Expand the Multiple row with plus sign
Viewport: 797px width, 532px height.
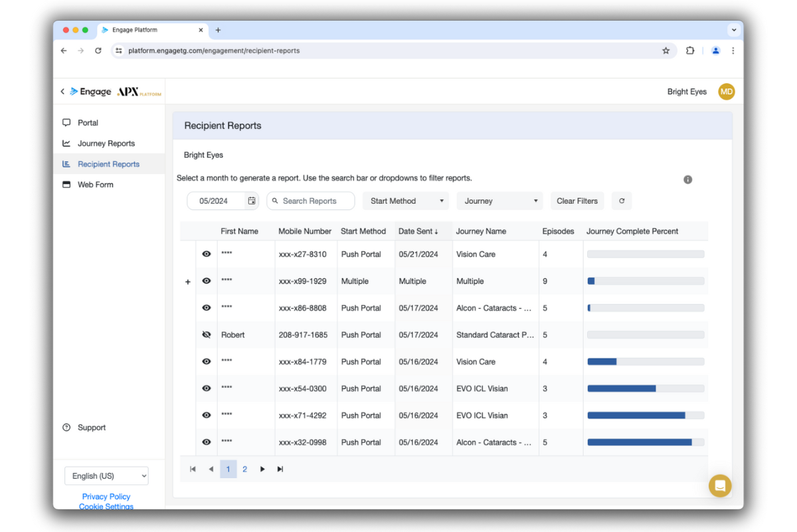click(x=188, y=282)
